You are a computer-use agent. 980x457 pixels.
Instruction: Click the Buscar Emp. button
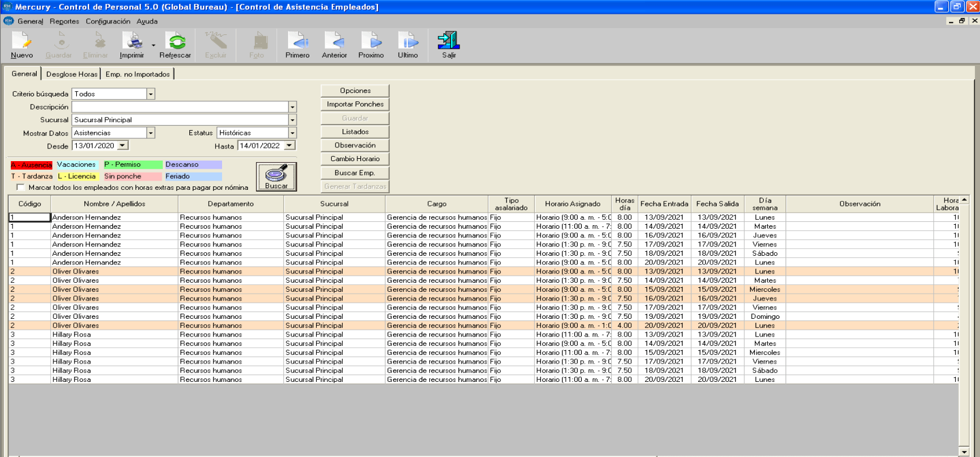coord(355,173)
